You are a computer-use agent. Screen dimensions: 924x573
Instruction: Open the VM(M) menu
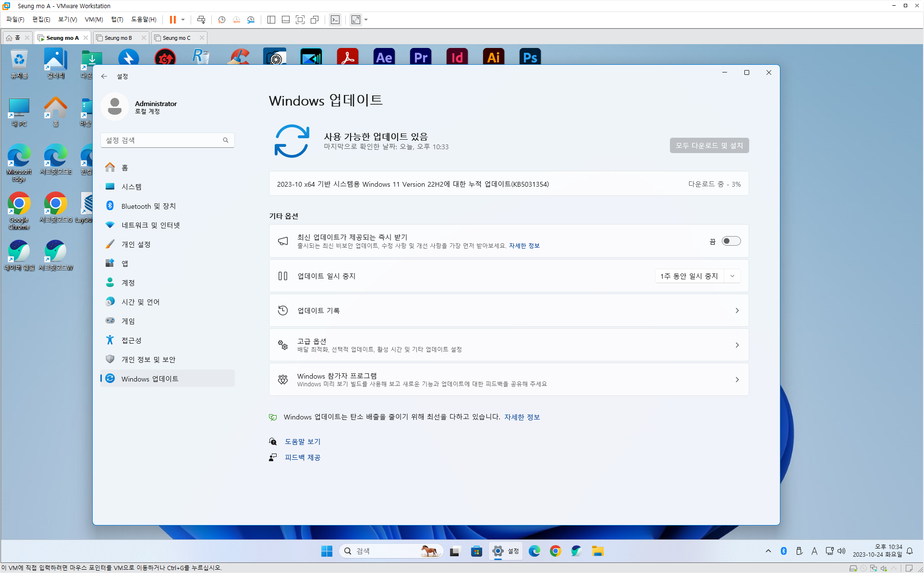pyautogui.click(x=94, y=20)
